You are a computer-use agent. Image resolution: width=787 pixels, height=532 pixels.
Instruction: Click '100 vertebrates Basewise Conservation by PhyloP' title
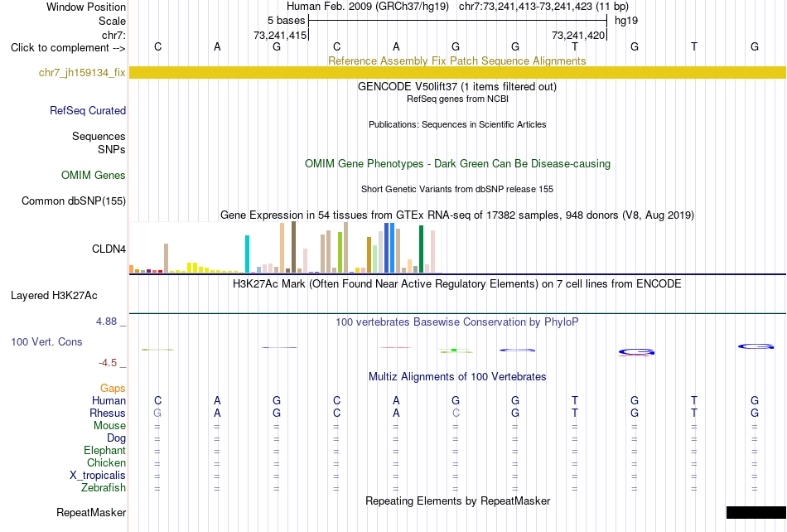[x=457, y=322]
